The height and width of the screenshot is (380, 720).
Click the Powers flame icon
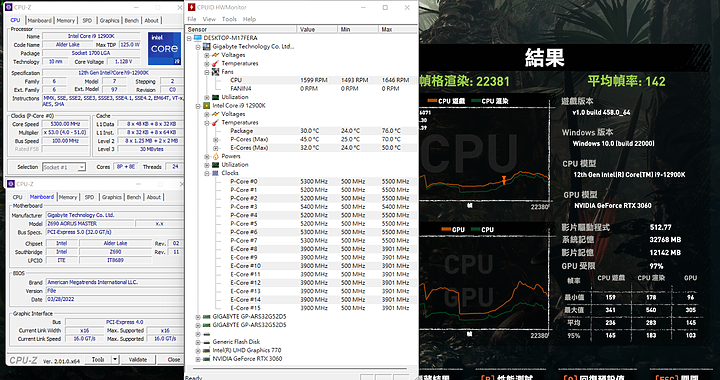point(215,156)
